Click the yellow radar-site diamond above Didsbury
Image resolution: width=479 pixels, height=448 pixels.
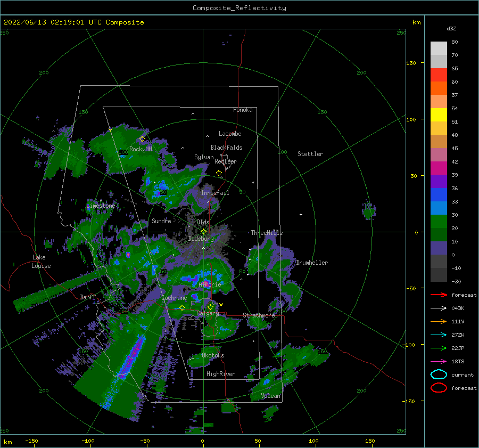203,232
